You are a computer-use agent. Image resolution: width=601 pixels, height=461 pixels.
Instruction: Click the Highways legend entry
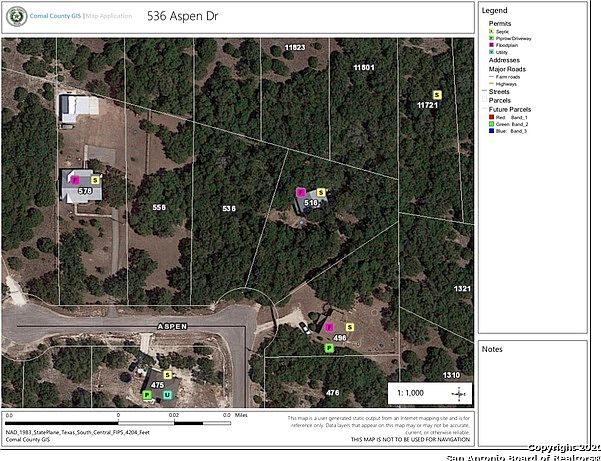(506, 84)
